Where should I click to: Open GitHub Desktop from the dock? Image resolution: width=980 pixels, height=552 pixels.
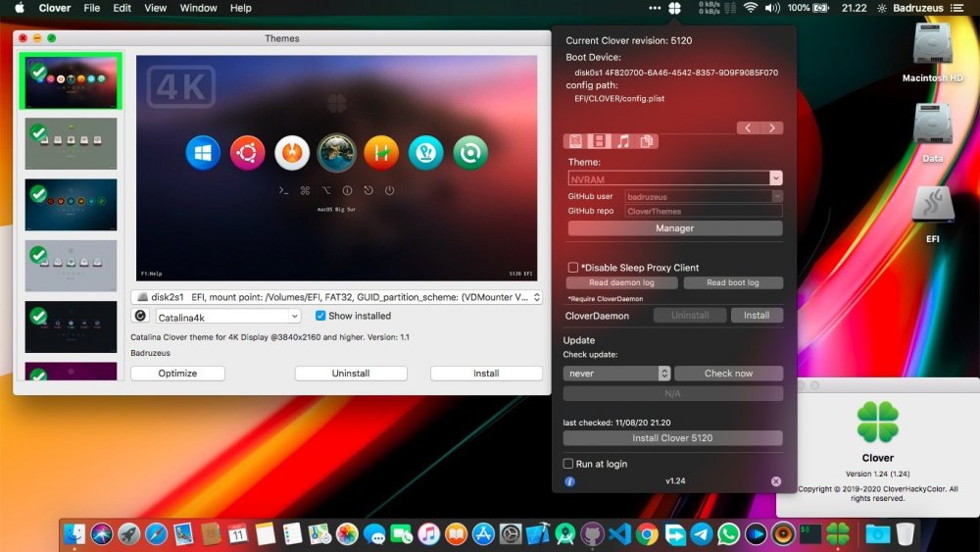coord(593,534)
